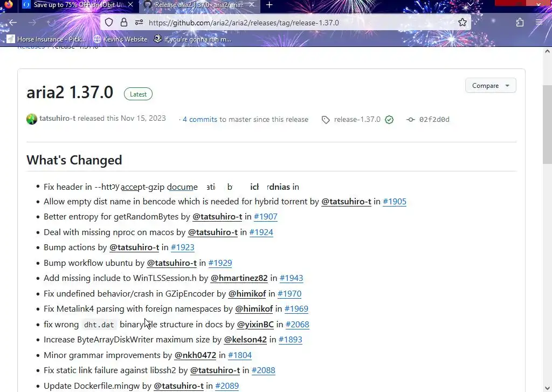Image resolution: width=552 pixels, height=392 pixels.
Task: Open pull request #1893
Action: pos(290,340)
